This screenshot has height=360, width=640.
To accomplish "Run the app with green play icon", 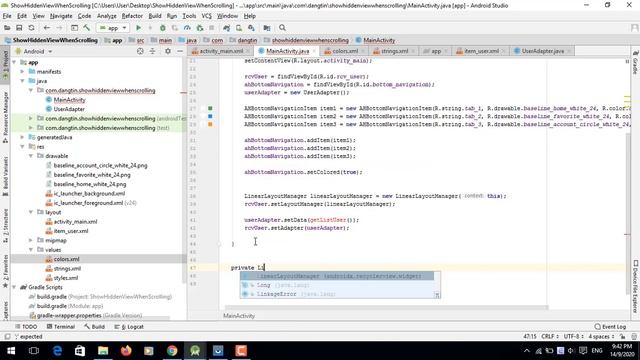I will 138,28.
